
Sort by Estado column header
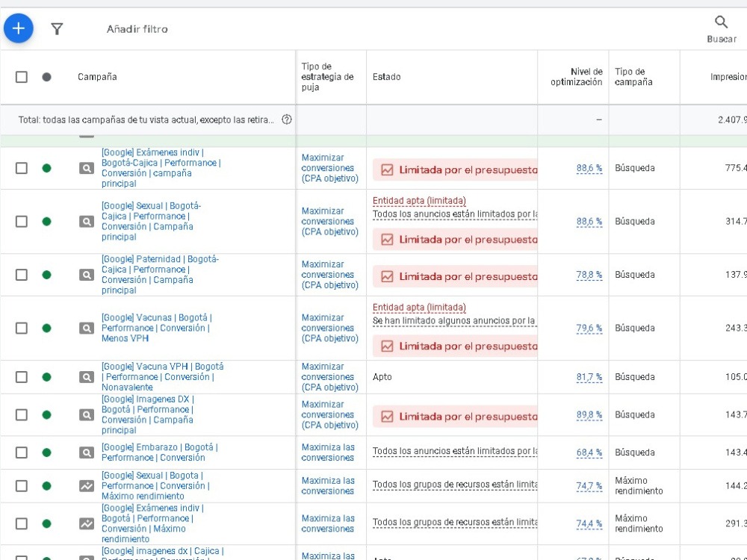click(386, 77)
